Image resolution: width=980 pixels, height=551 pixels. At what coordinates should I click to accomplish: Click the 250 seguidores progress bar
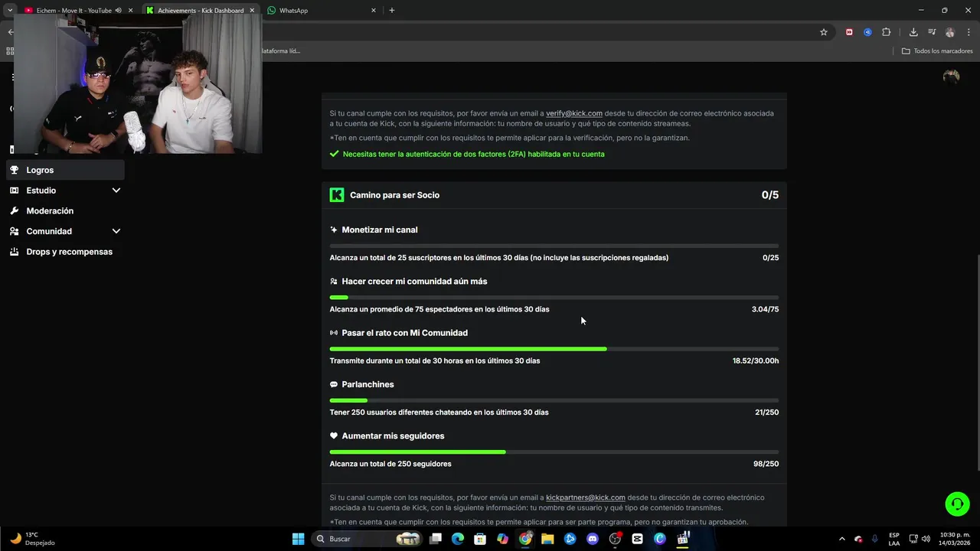click(554, 452)
